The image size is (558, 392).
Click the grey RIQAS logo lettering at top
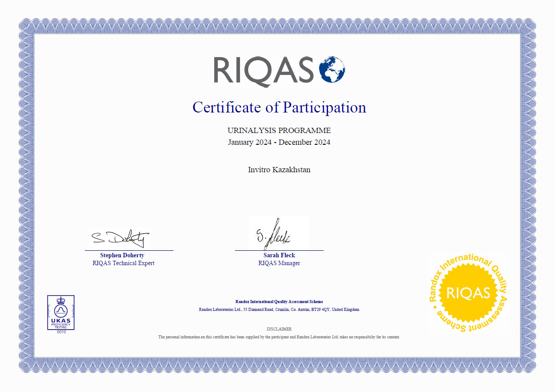point(264,70)
